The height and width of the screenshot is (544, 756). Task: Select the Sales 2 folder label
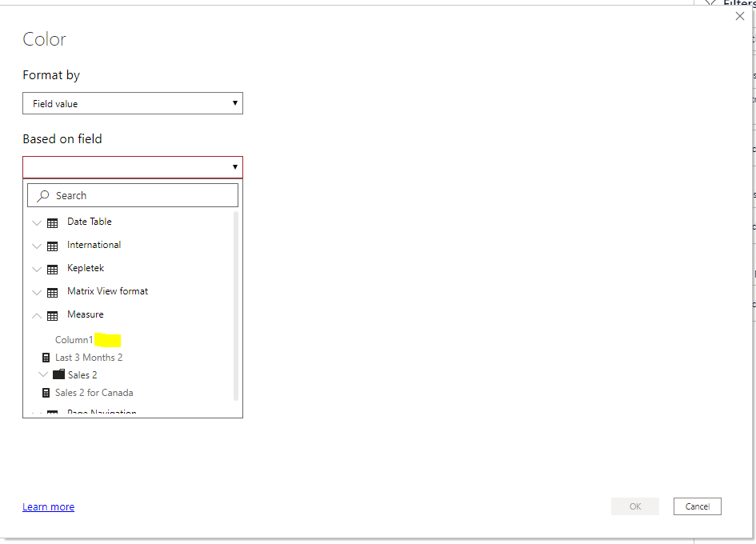[x=82, y=374]
